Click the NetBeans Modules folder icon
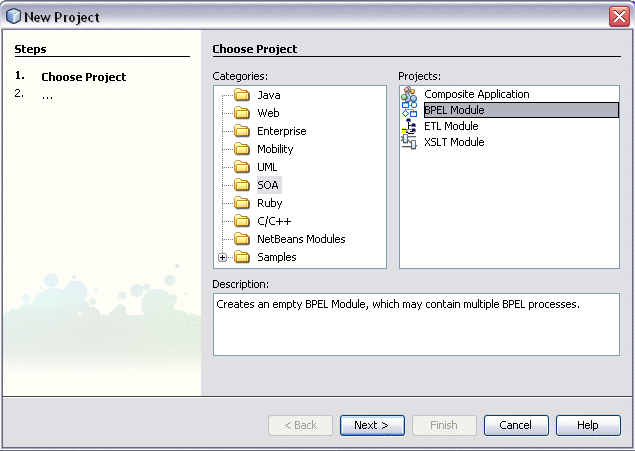Viewport: 635px width, 451px height. pos(242,239)
